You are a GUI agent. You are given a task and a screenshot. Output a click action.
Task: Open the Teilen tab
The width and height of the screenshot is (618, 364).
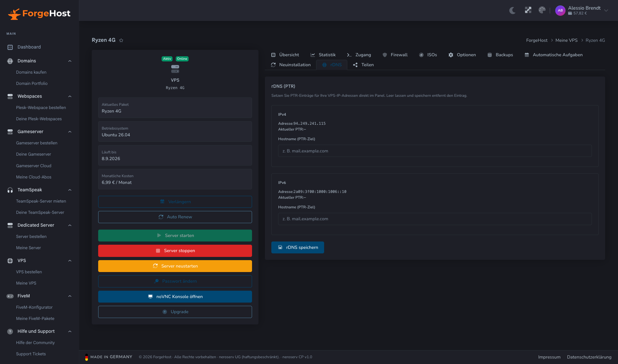pyautogui.click(x=363, y=65)
